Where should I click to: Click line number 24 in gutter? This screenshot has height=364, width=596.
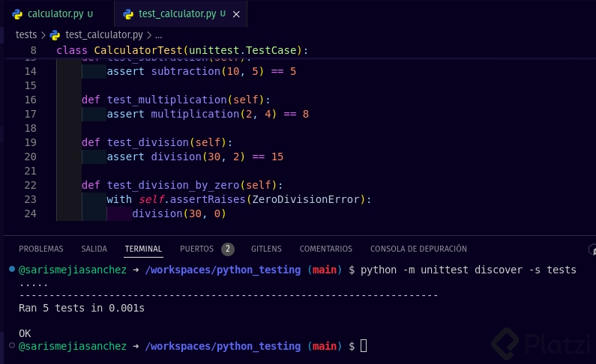coord(31,213)
